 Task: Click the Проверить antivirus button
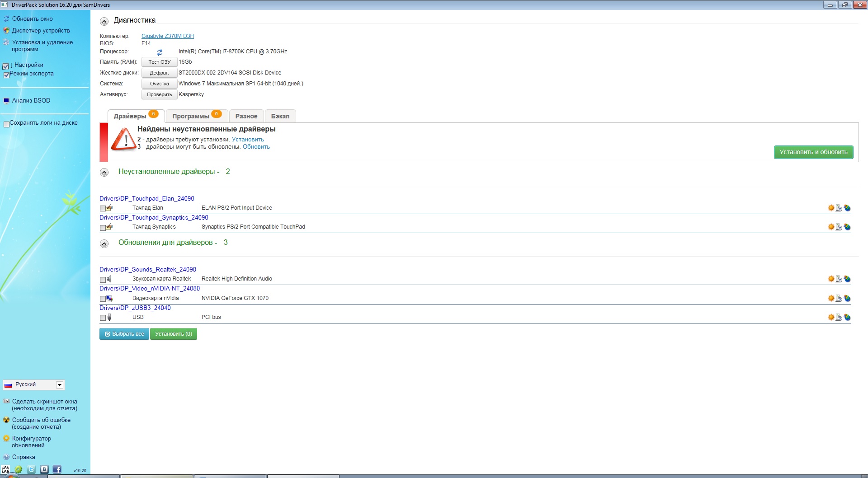[x=160, y=94]
